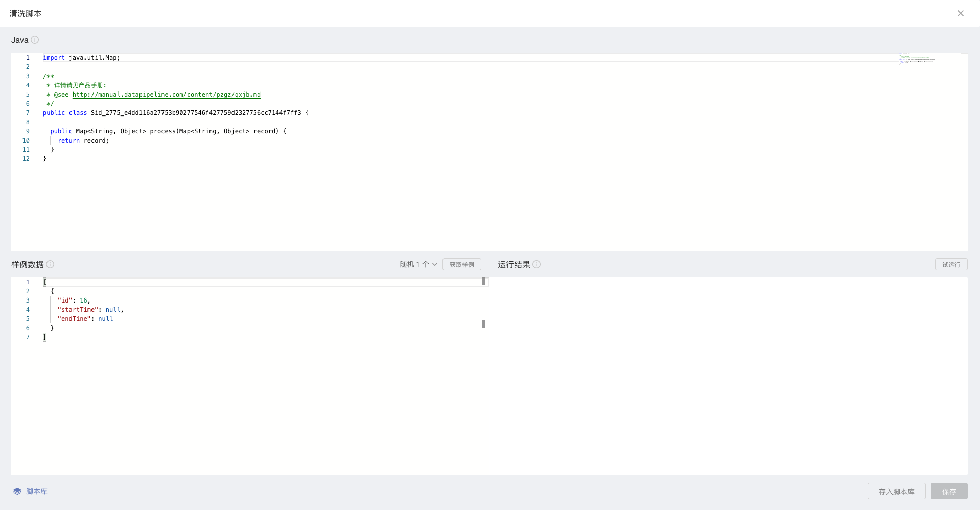Click the 运行结果 info icon
980x510 pixels.
click(536, 264)
